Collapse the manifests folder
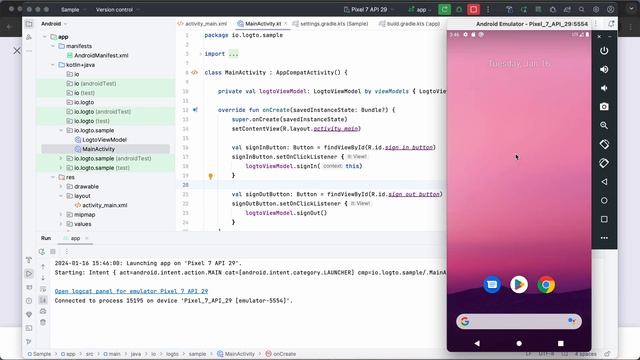This screenshot has height=360, width=640. point(53,46)
